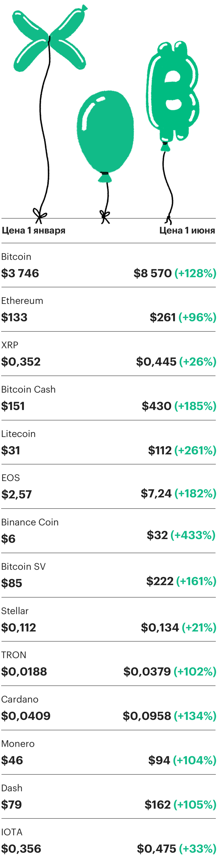Viewport: 217px width, 868px height.
Task: Click Bitcoin SV June price $222
Action: [160, 581]
